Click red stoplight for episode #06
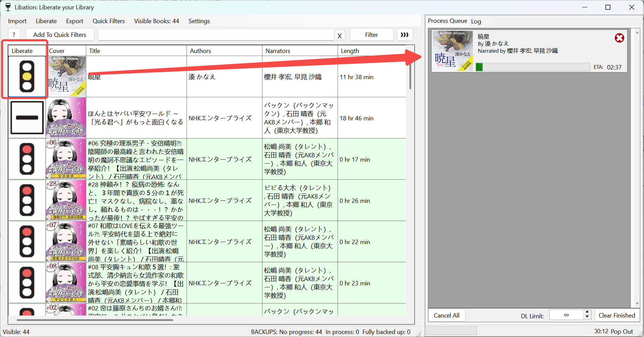Viewport: 644px width, 337px height. pyautogui.click(x=27, y=159)
